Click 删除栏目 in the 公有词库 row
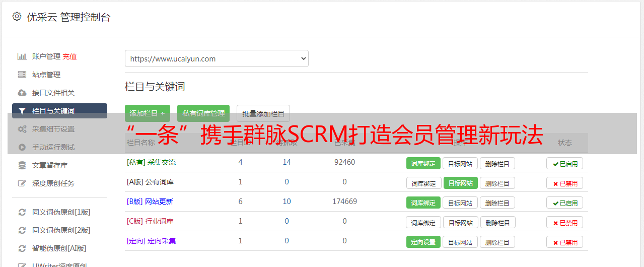Viewport: 644px width, 267px height. click(x=497, y=183)
